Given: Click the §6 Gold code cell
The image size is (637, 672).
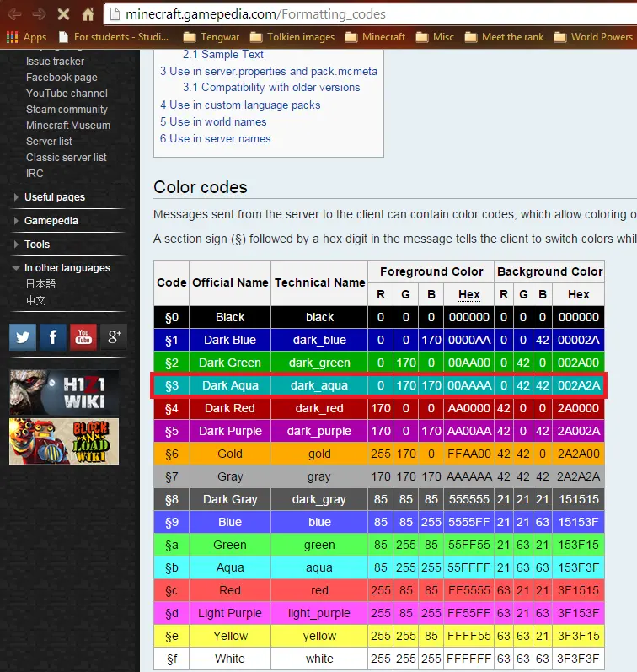Looking at the screenshot, I should 172,454.
